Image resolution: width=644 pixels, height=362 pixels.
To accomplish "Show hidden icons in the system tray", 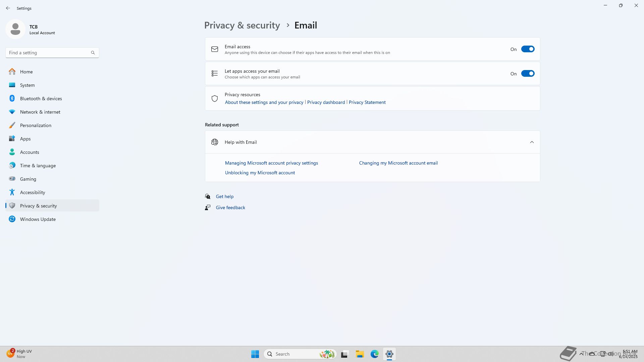I will (x=581, y=354).
